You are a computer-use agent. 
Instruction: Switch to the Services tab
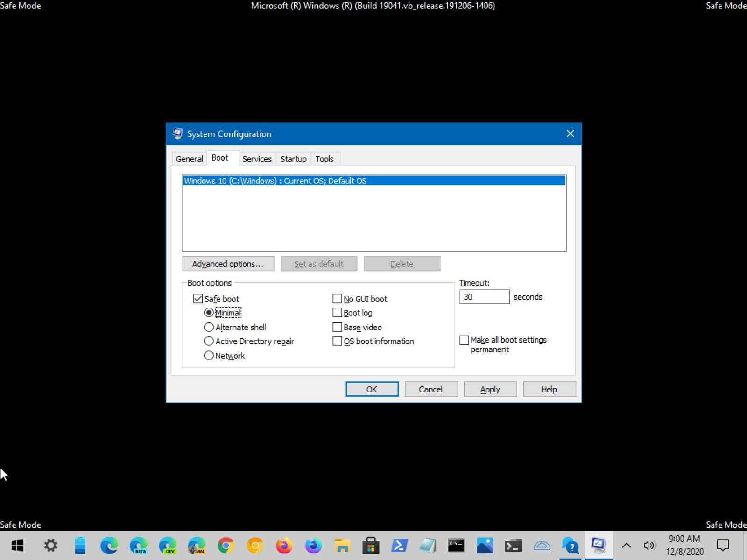[257, 159]
